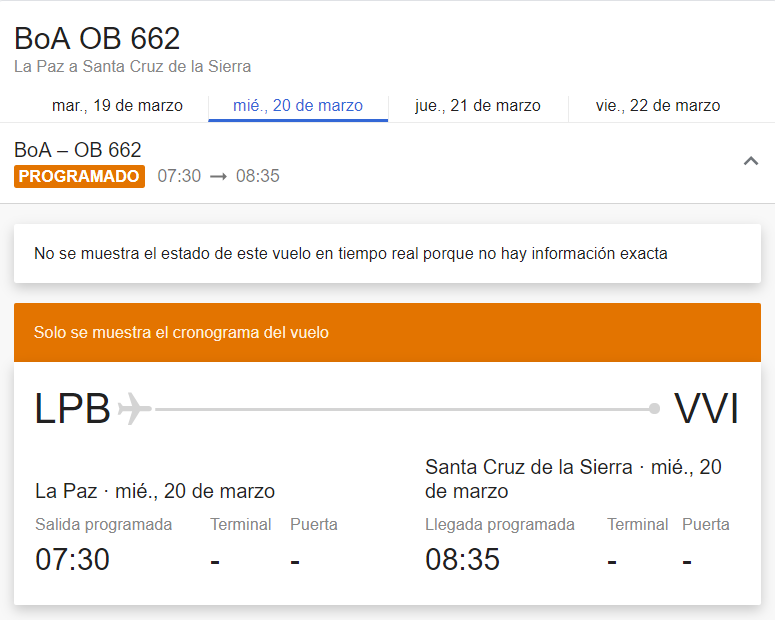The image size is (775, 620).
Task: Switch to jue., 21 de marzo tab
Action: pyautogui.click(x=478, y=106)
